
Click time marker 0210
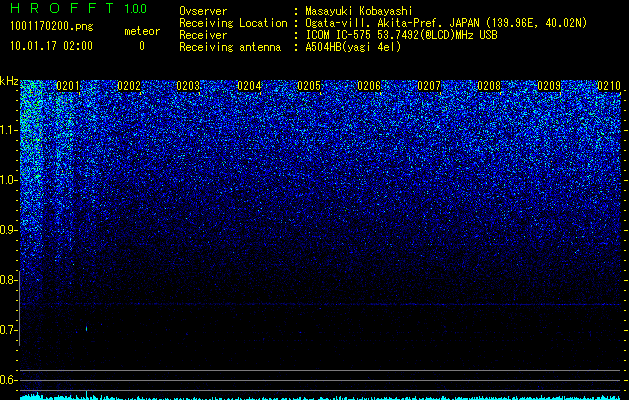coord(609,86)
